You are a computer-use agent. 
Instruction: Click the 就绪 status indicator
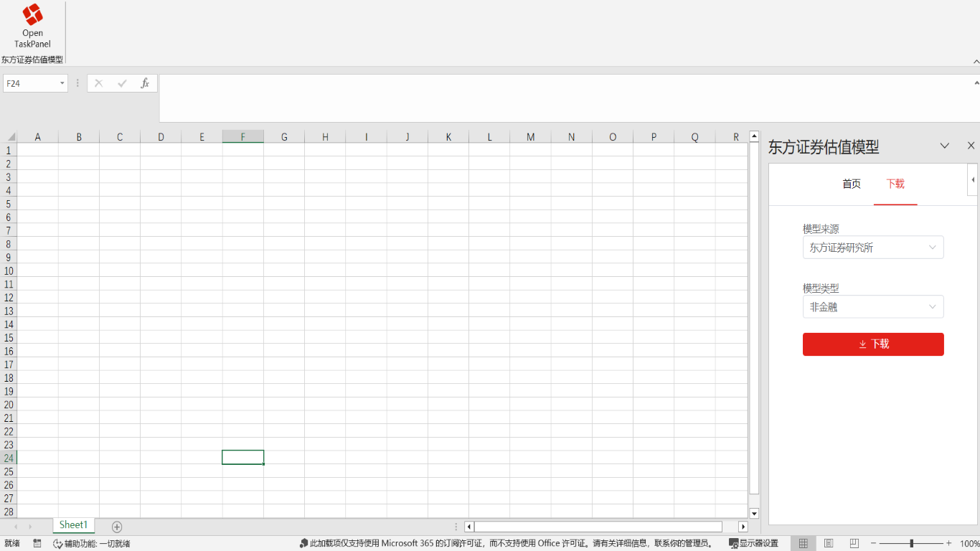coord(12,544)
